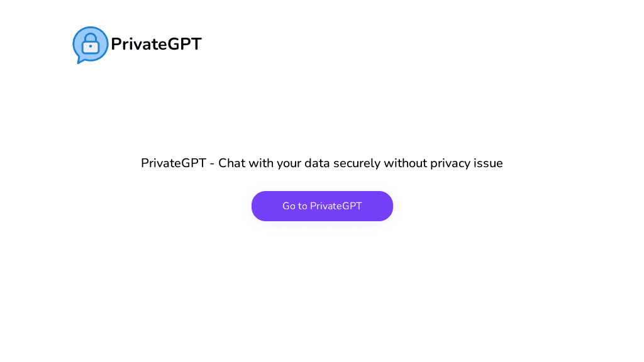Select the PrivateGPT brand name in the header

point(156,44)
